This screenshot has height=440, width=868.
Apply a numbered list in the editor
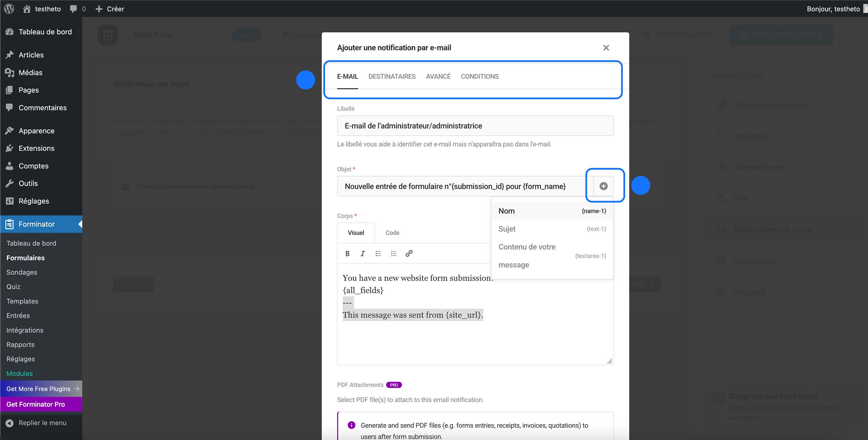coord(394,253)
